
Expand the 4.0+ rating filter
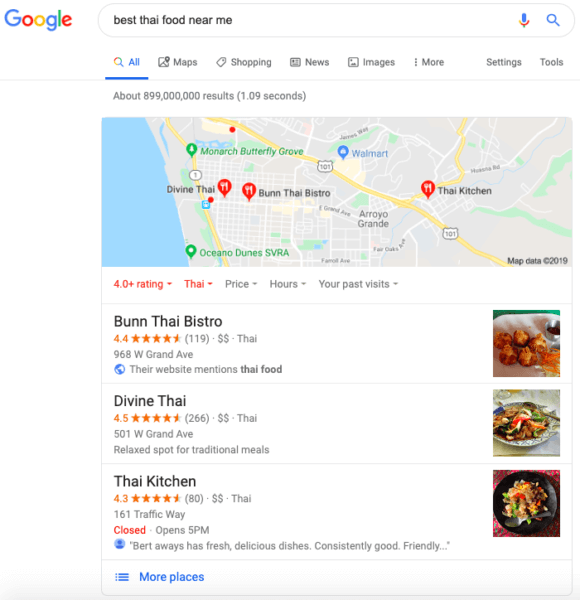[143, 284]
